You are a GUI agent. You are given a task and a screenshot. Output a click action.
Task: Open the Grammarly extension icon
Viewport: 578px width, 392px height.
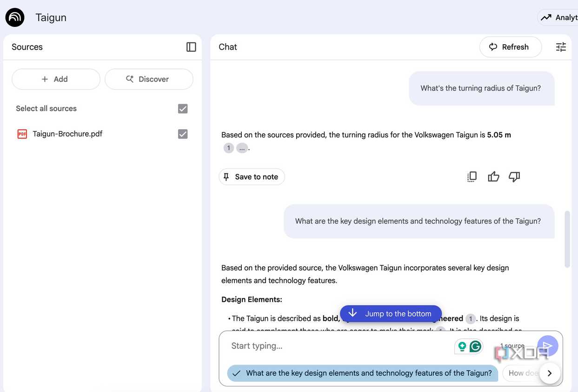pyautogui.click(x=475, y=346)
